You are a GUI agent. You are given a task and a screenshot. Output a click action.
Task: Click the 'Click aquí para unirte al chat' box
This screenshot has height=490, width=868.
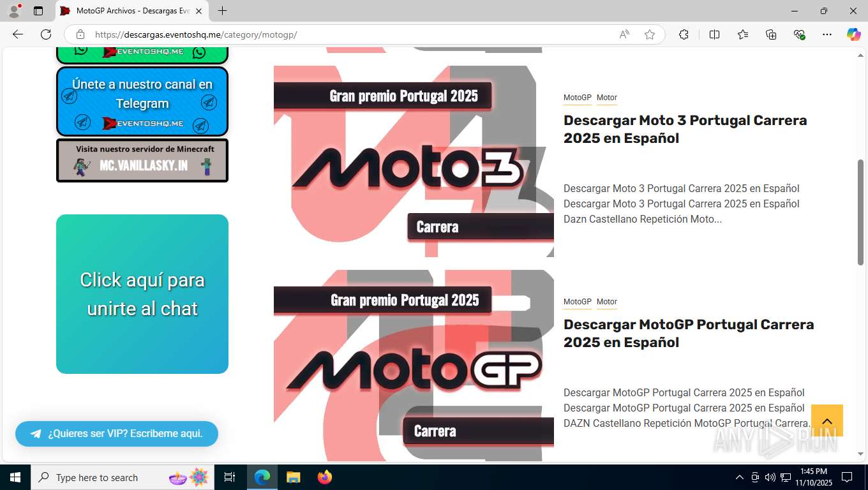[142, 294]
